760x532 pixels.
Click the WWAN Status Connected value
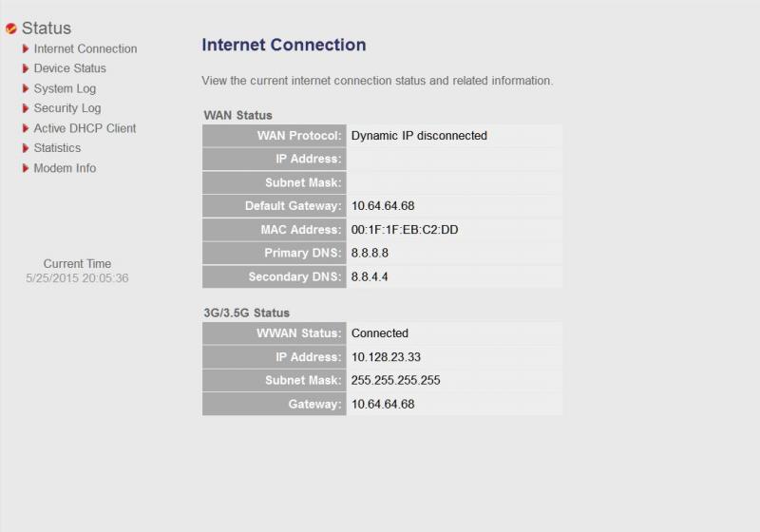pyautogui.click(x=379, y=333)
